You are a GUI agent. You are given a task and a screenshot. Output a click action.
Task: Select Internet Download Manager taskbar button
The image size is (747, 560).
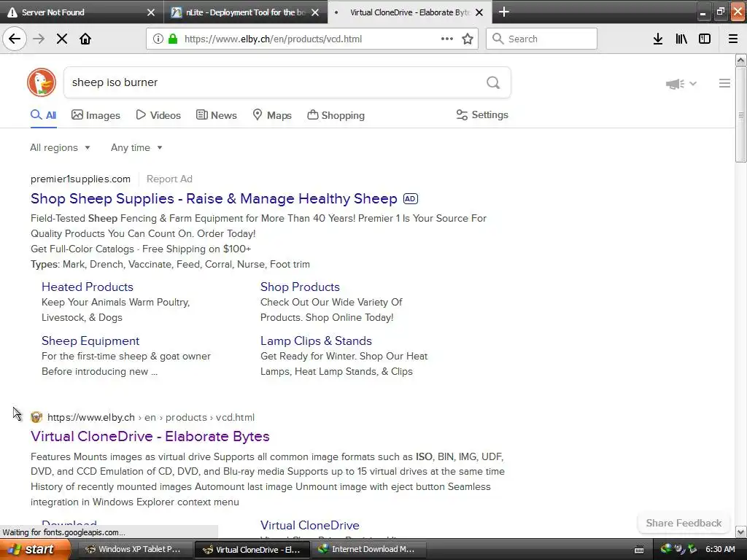368,550
